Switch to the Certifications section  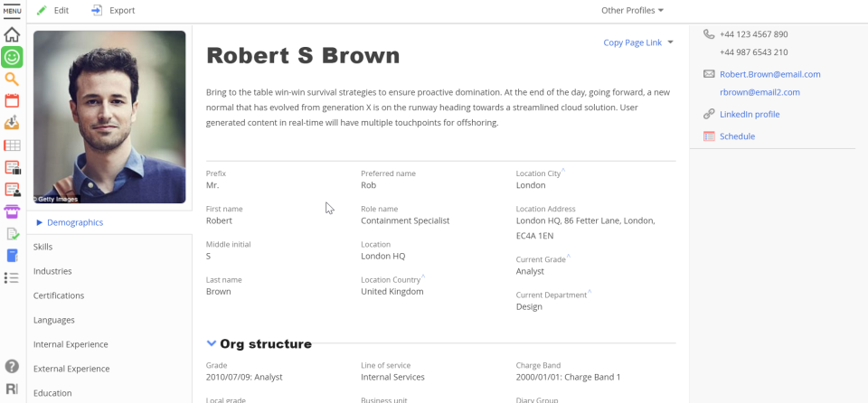click(x=59, y=295)
